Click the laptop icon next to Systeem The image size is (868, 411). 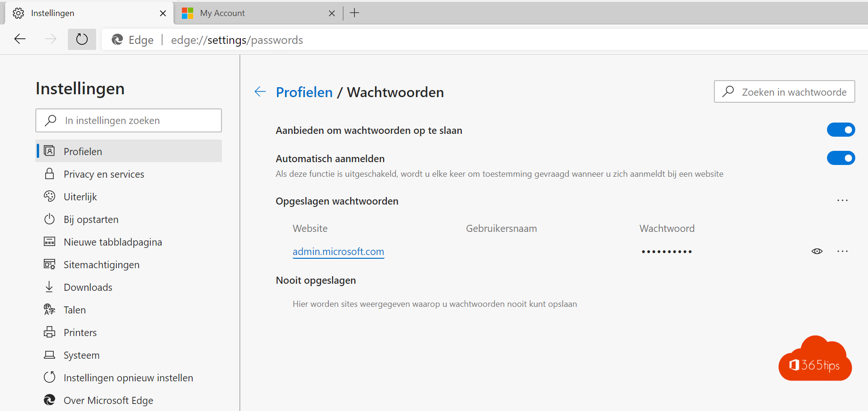click(x=49, y=354)
